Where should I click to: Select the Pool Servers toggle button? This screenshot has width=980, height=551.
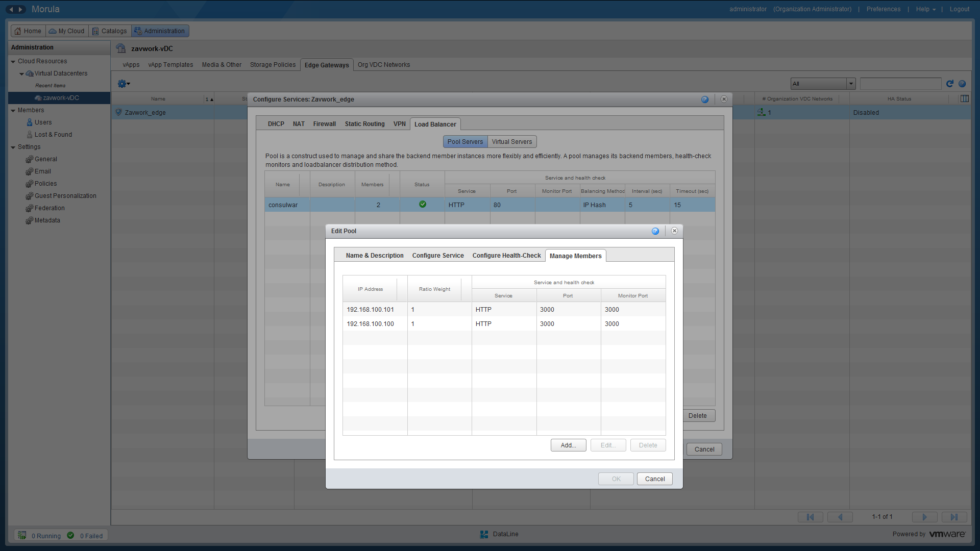[465, 142]
